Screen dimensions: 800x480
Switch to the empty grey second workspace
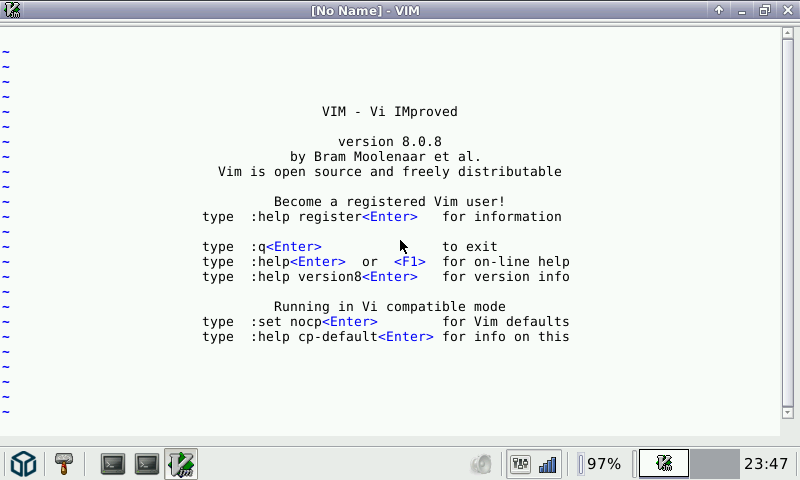pos(714,464)
